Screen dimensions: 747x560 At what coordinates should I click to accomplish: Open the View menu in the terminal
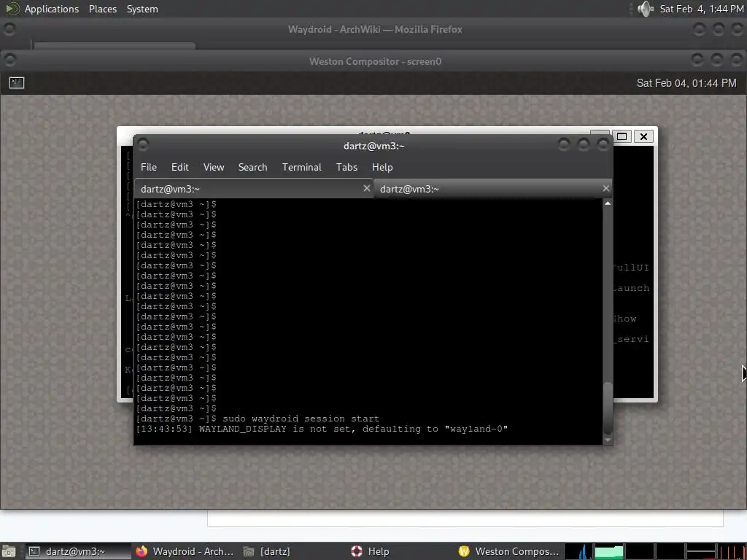[x=214, y=167]
